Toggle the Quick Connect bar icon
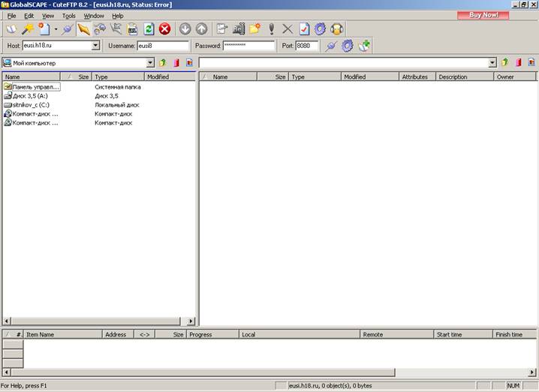This screenshot has width=539, height=392. coord(83,29)
